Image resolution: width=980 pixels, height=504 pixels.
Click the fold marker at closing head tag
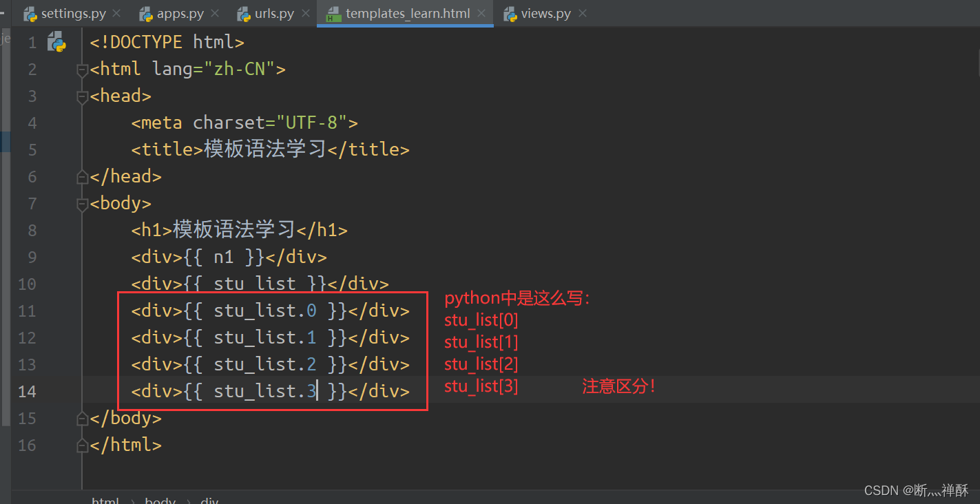pos(83,177)
